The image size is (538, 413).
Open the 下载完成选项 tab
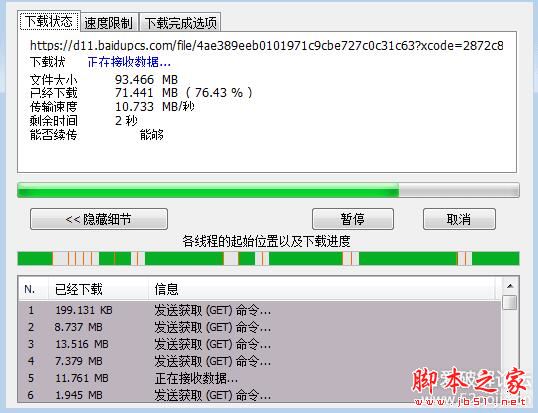click(180, 23)
